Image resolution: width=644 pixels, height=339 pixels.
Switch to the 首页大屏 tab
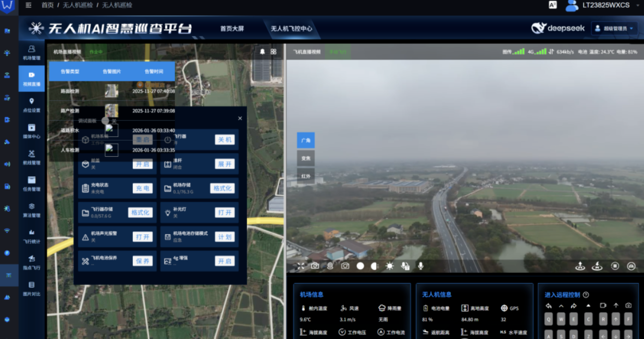tap(232, 29)
